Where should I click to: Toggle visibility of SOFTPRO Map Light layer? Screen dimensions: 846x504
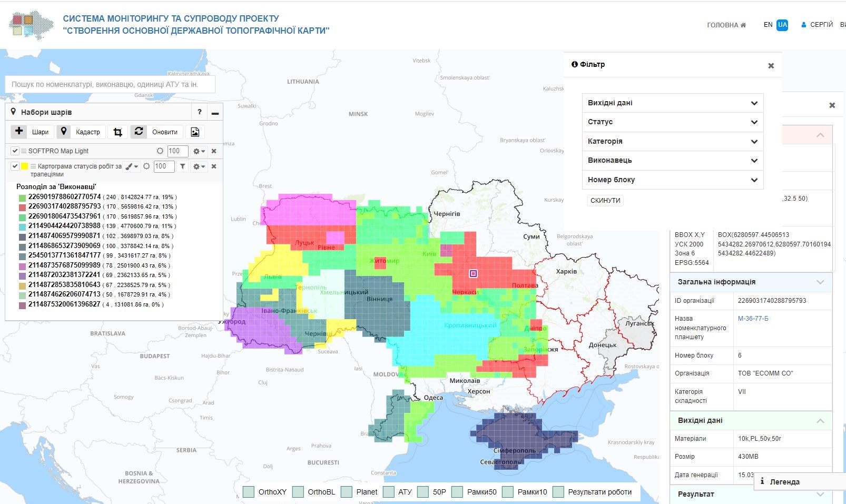click(15, 151)
